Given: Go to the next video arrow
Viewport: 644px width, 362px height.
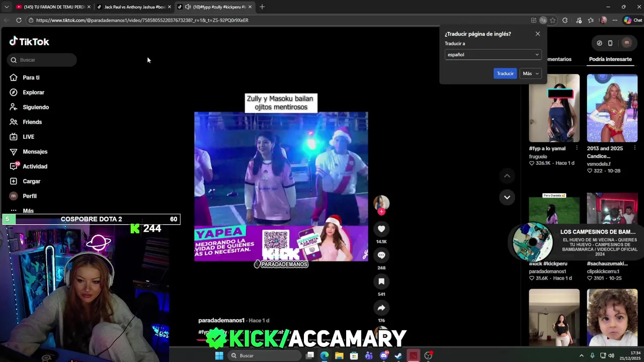Looking at the screenshot, I should tap(507, 197).
